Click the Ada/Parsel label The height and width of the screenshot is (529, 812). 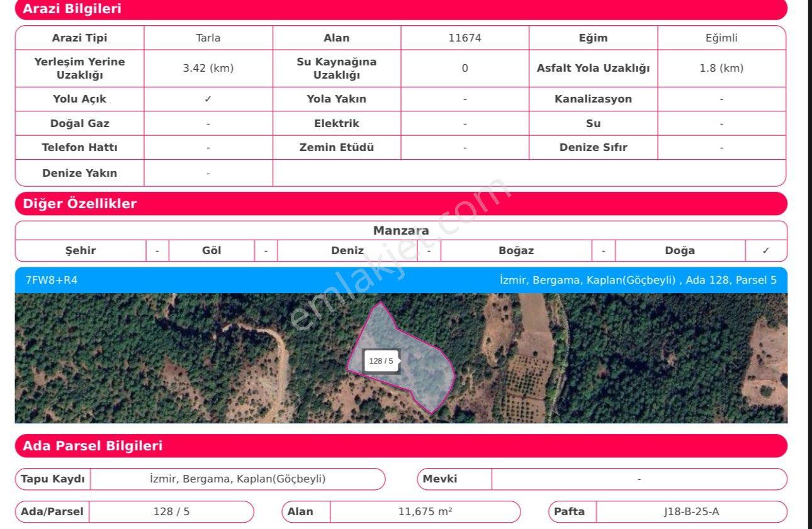coord(52,512)
